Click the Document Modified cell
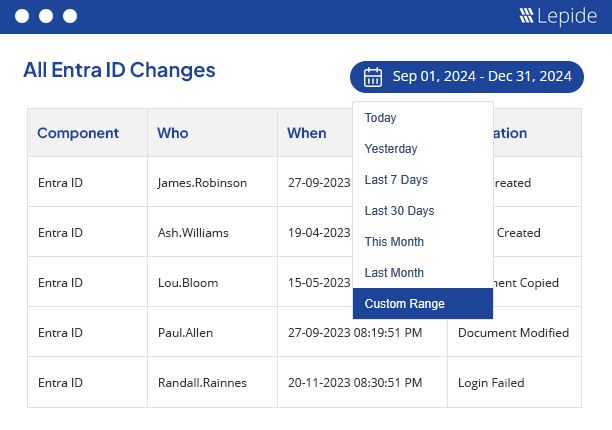 (x=514, y=332)
